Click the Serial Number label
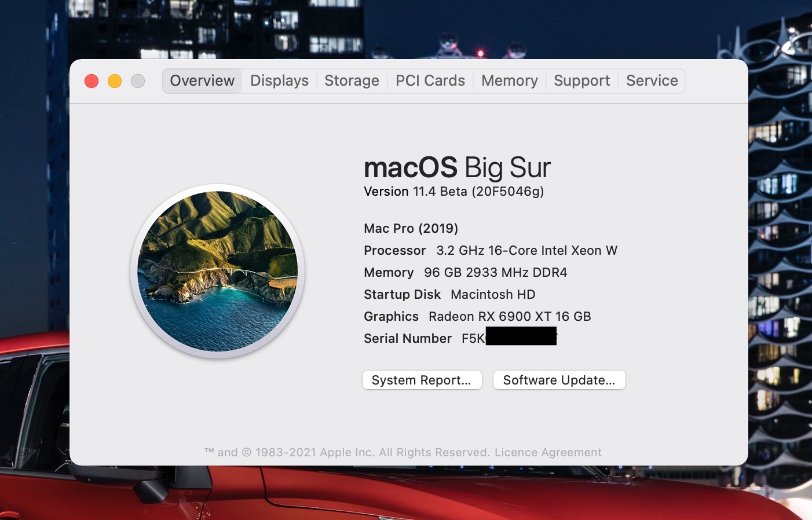The image size is (812, 520). pos(408,338)
